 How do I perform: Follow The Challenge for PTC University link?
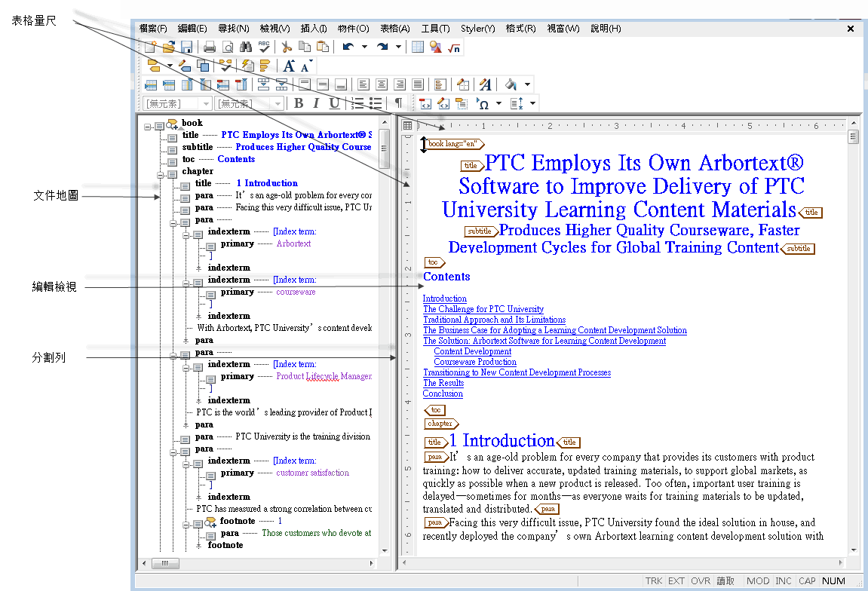pos(483,309)
